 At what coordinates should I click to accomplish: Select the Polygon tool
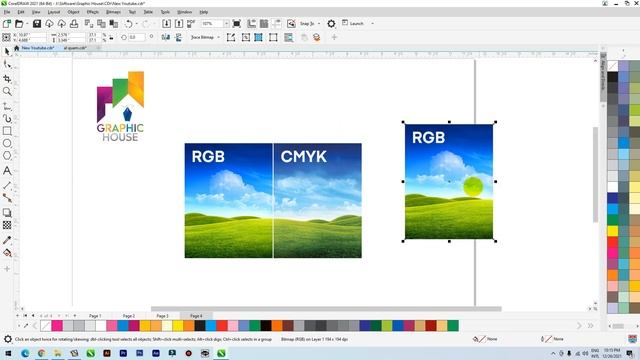(7, 156)
